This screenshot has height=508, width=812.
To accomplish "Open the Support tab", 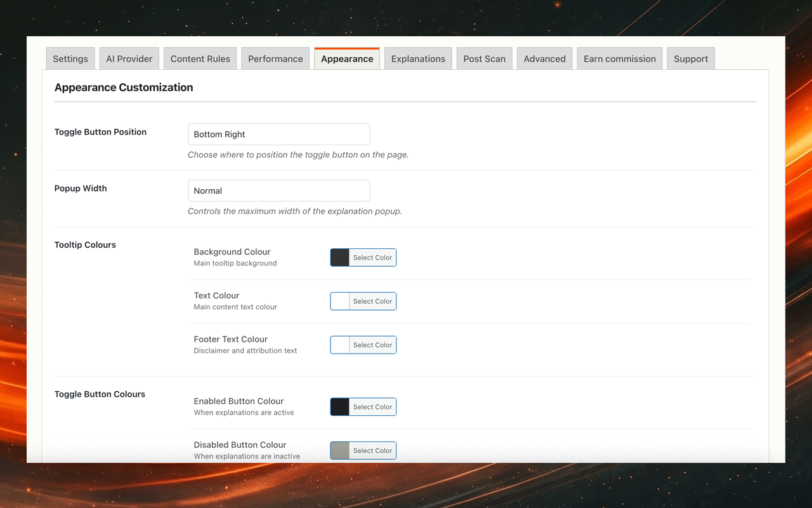I will tap(691, 58).
